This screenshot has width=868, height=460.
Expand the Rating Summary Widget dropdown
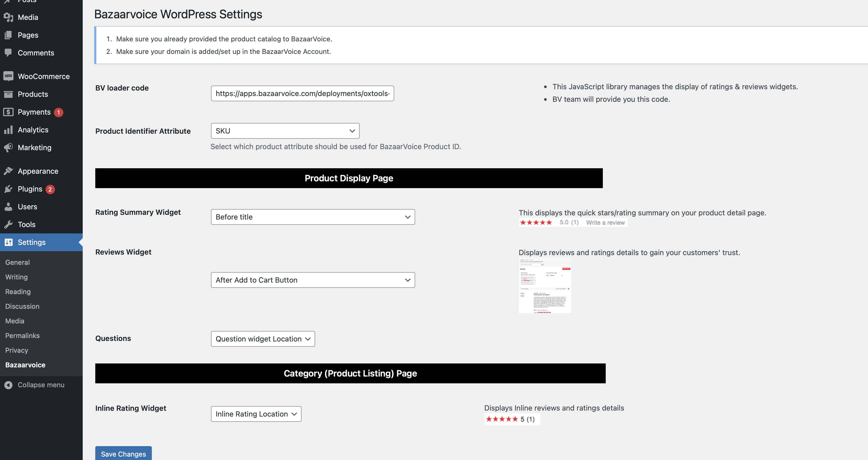(312, 217)
